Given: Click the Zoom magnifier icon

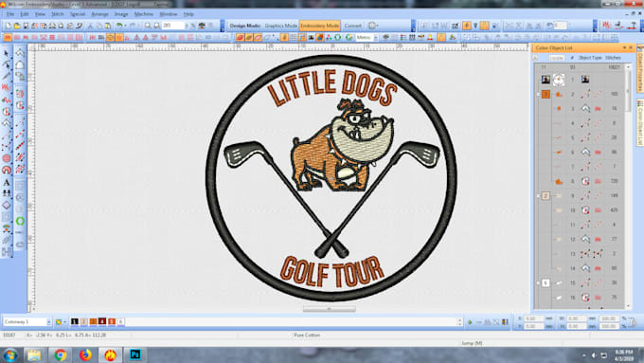Looking at the screenshot, I should click(148, 26).
